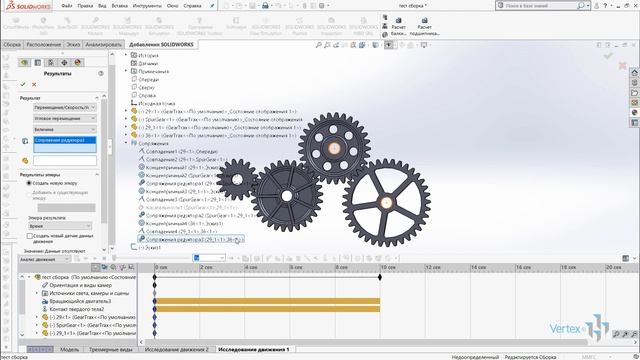The height and width of the screenshot is (360, 640).
Task: Open the Results panel help icon
Action: tap(101, 73)
